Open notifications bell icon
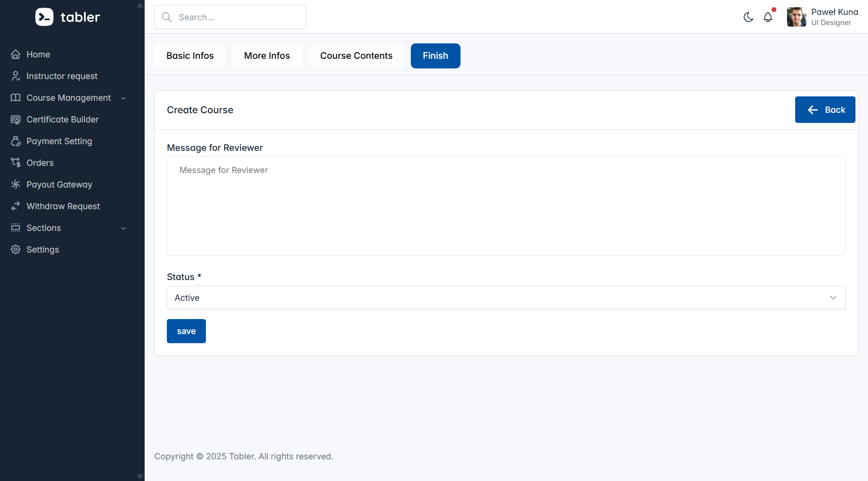The width and height of the screenshot is (868, 481). click(x=768, y=17)
